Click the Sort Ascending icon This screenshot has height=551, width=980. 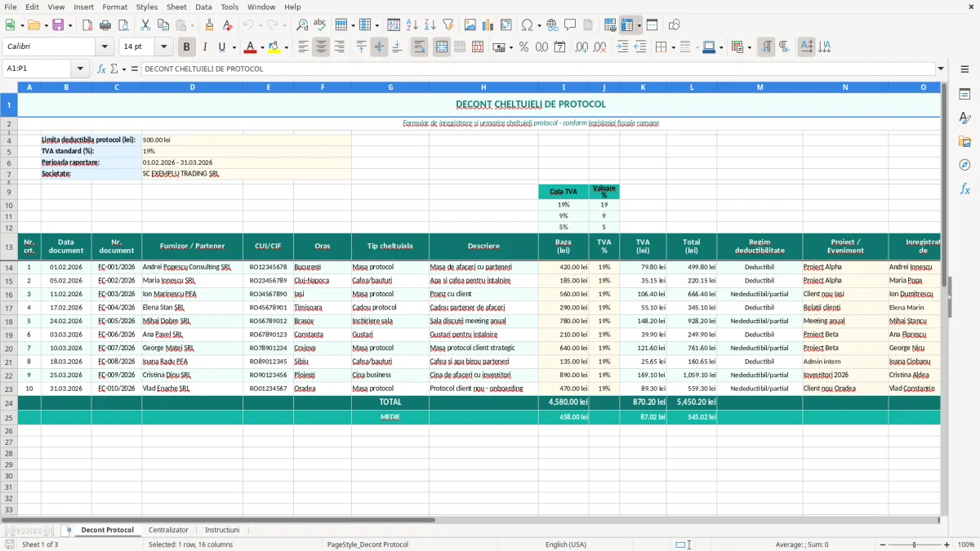pos(412,25)
